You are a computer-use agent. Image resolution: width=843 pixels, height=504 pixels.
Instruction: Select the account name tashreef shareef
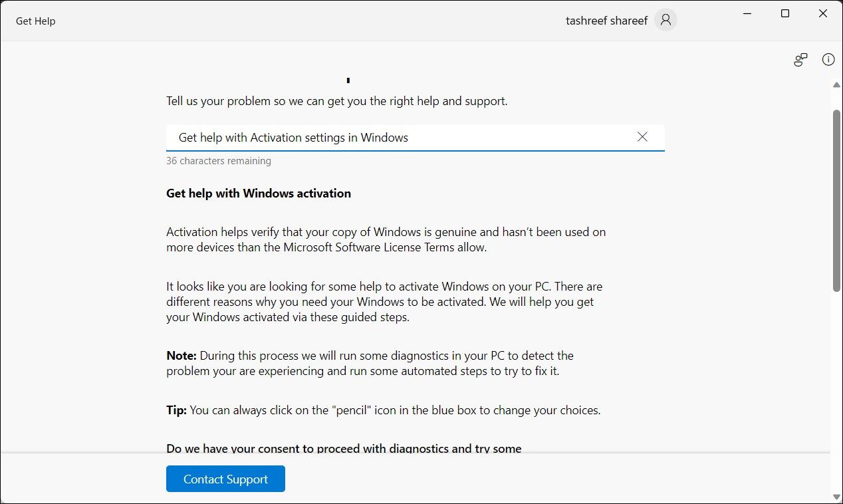click(x=607, y=20)
